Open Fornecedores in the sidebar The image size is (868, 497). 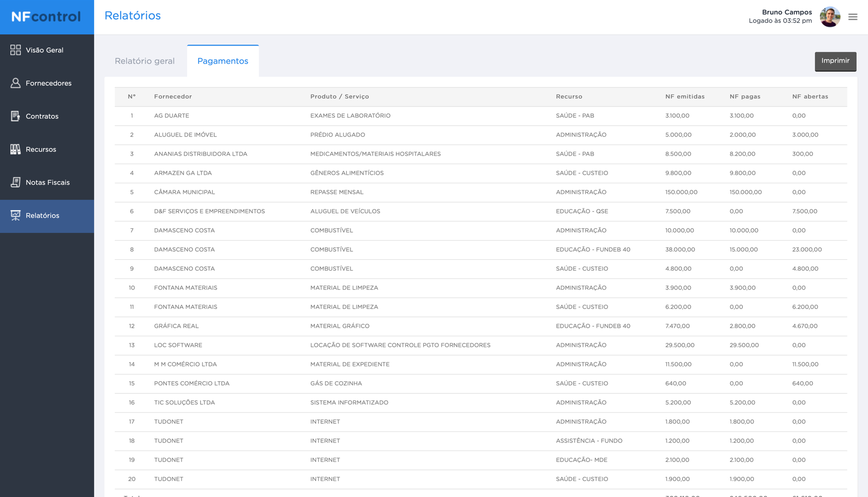(48, 83)
